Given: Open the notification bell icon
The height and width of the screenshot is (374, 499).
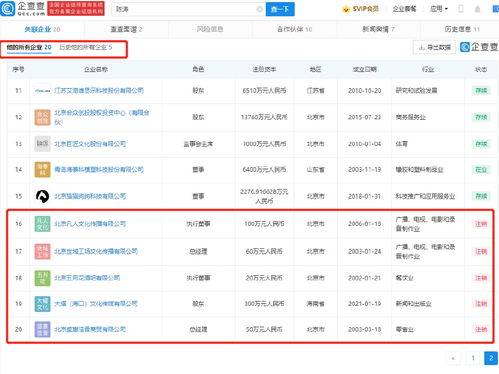Looking at the screenshot, I should pyautogui.click(x=477, y=9).
